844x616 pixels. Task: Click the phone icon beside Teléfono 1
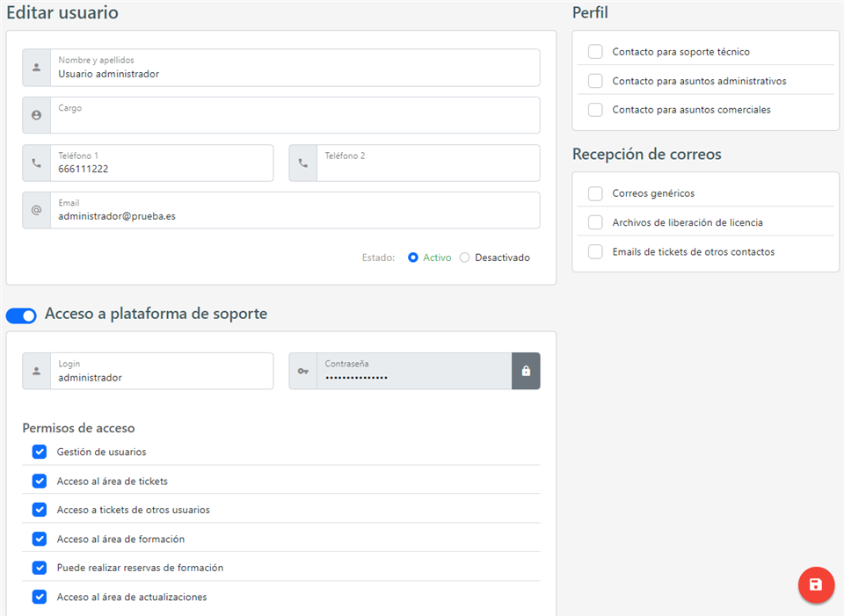pos(36,163)
